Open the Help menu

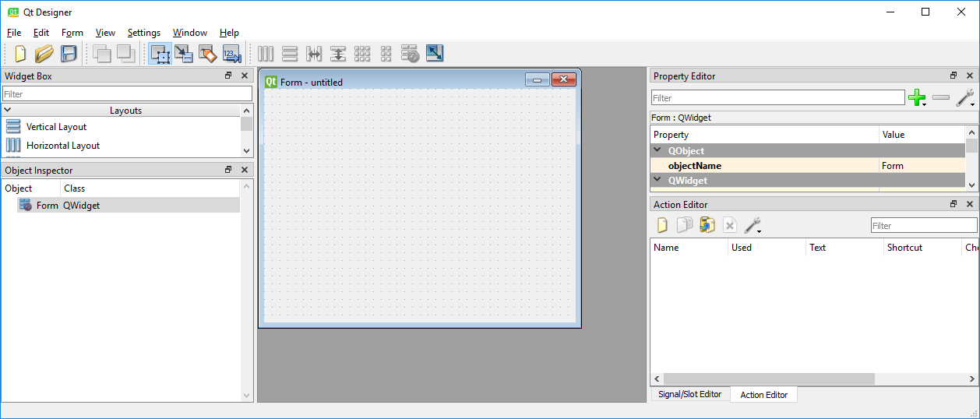pos(229,33)
